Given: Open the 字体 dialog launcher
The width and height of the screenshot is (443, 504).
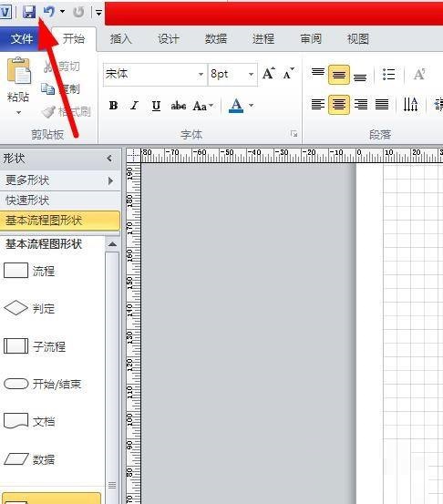Looking at the screenshot, I should (x=294, y=134).
